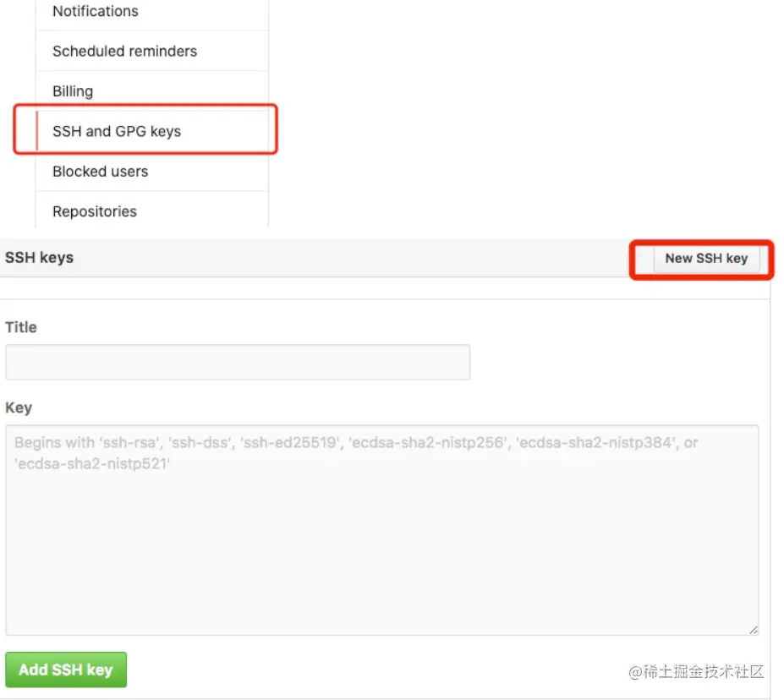Select SSH and GPG keys menu item
Screen dimensions: 784x700
pyautogui.click(x=152, y=131)
